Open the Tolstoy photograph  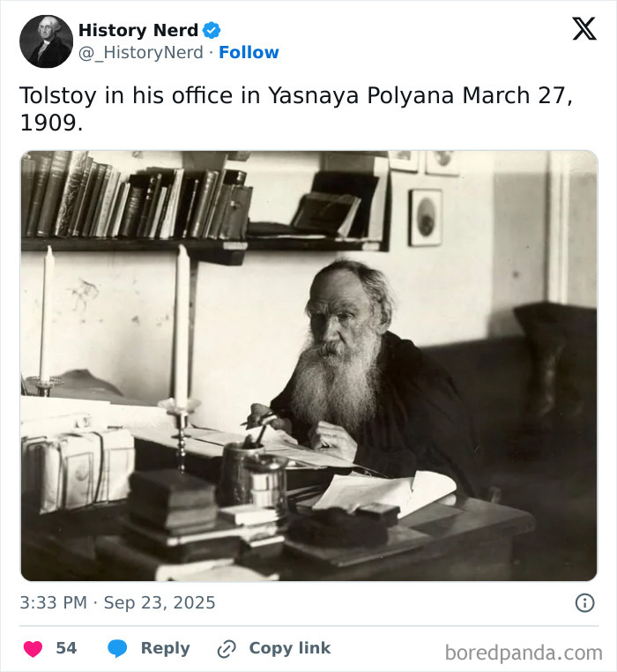[x=308, y=366]
